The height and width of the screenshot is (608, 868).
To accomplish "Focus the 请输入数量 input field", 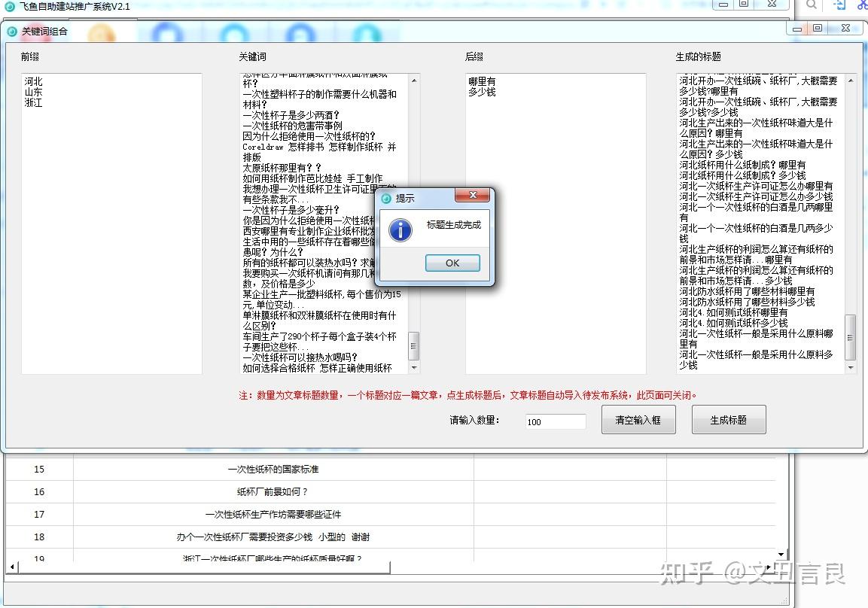I will tap(555, 421).
